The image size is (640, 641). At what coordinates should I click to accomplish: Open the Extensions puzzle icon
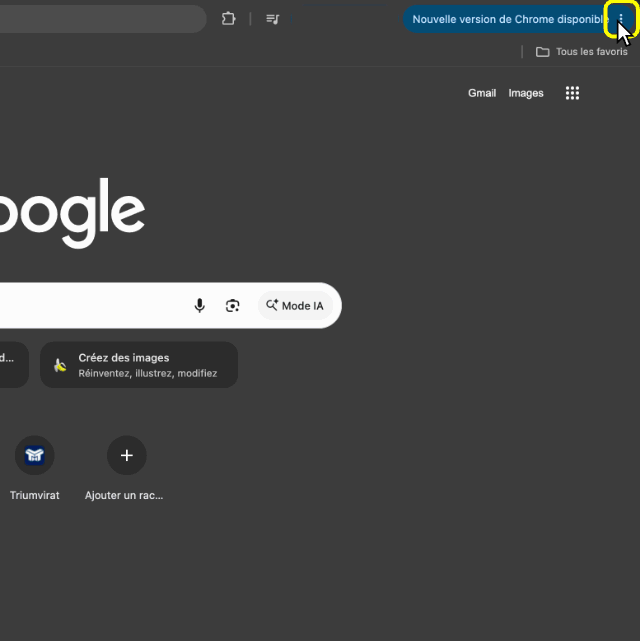pyautogui.click(x=228, y=19)
